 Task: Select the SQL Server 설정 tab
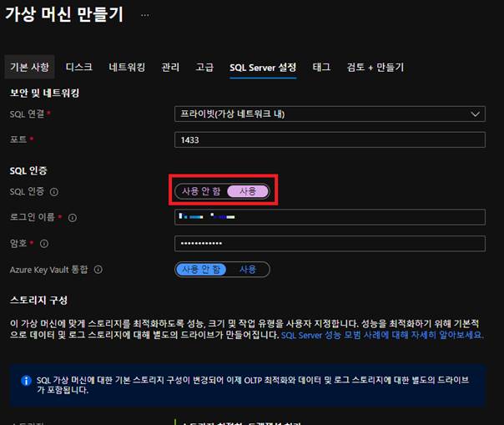pyautogui.click(x=263, y=68)
